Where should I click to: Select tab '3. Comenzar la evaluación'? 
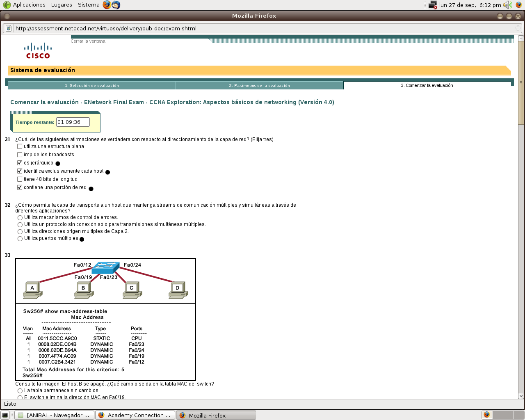pos(427,85)
